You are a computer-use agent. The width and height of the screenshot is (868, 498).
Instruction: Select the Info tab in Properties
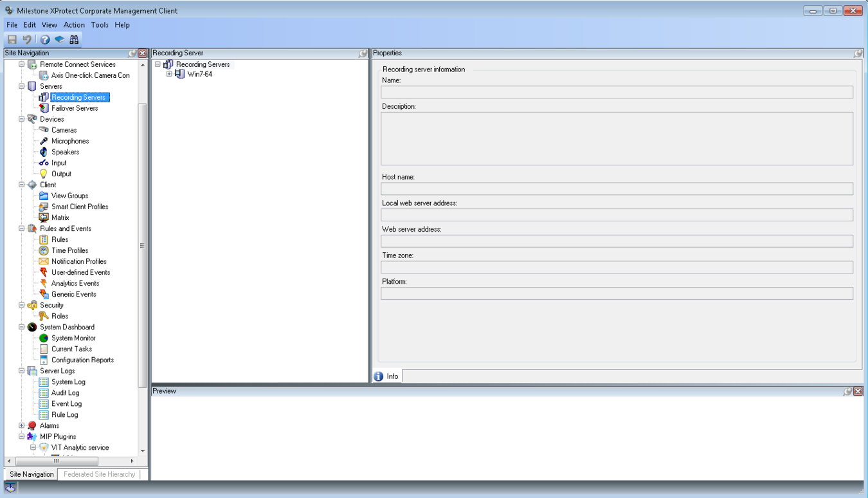click(387, 376)
